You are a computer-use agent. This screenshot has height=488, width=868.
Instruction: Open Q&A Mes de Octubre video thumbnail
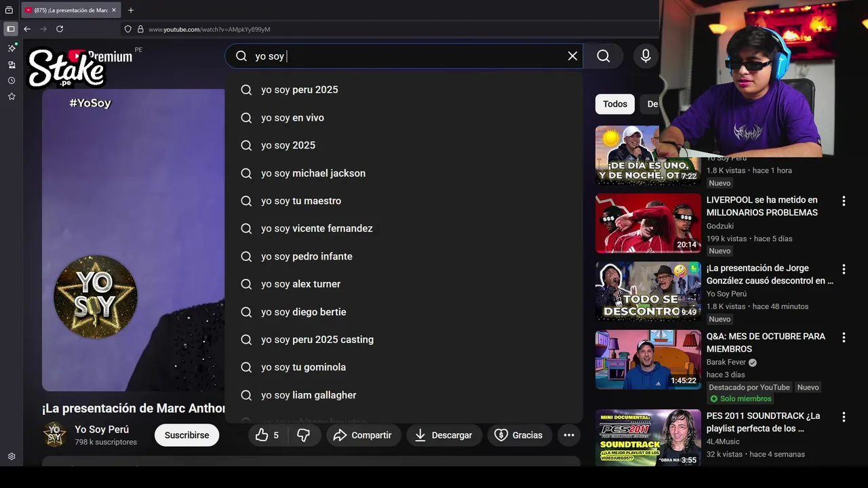648,360
